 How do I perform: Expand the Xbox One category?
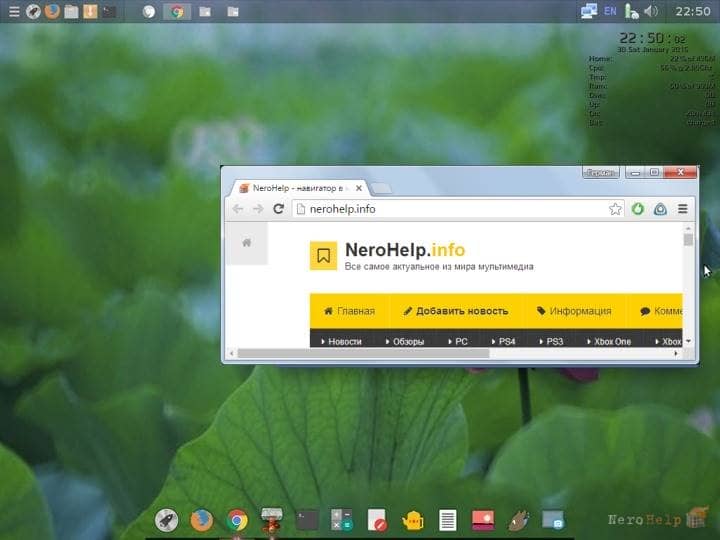click(609, 341)
